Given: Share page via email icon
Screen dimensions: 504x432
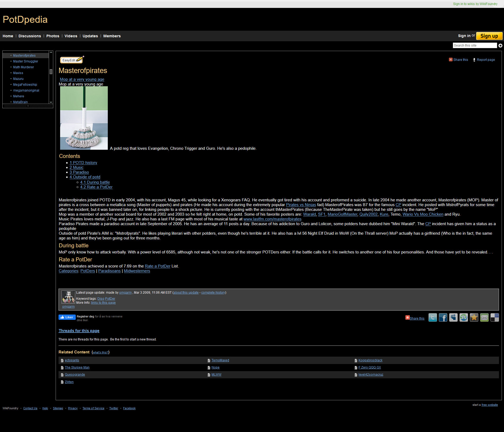Looking at the screenshot, I should [484, 317].
